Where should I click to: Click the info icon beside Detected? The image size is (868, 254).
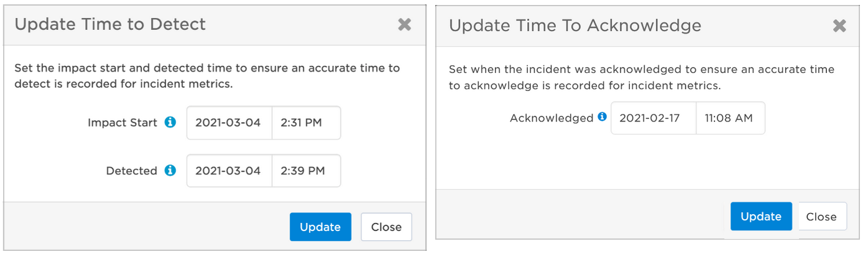(170, 171)
